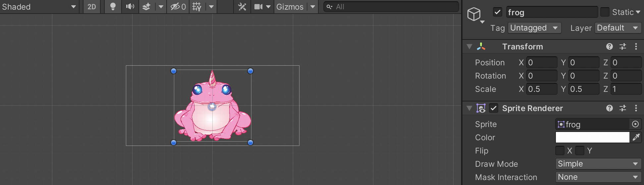The height and width of the screenshot is (185, 644).
Task: Open Transform more options menu
Action: coord(636,46)
